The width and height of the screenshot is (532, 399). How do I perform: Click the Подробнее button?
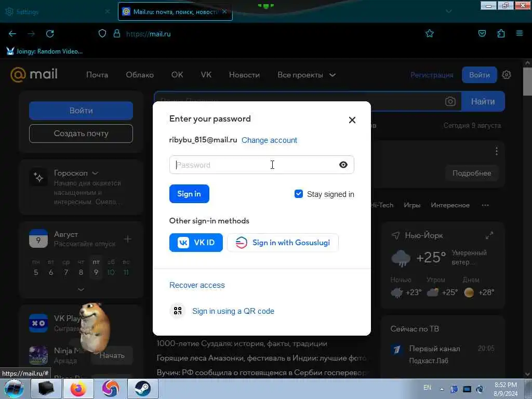coord(472,173)
